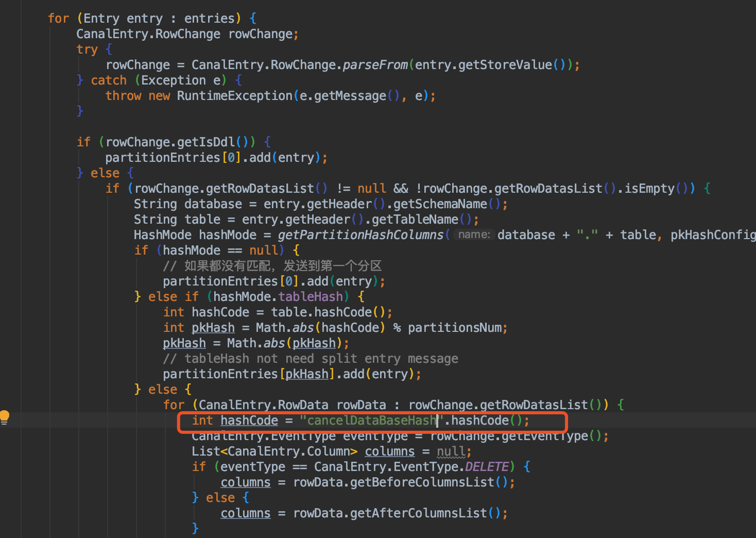Click 'getBeforeColumnsList' method call
The image size is (756, 538).
click(x=422, y=482)
